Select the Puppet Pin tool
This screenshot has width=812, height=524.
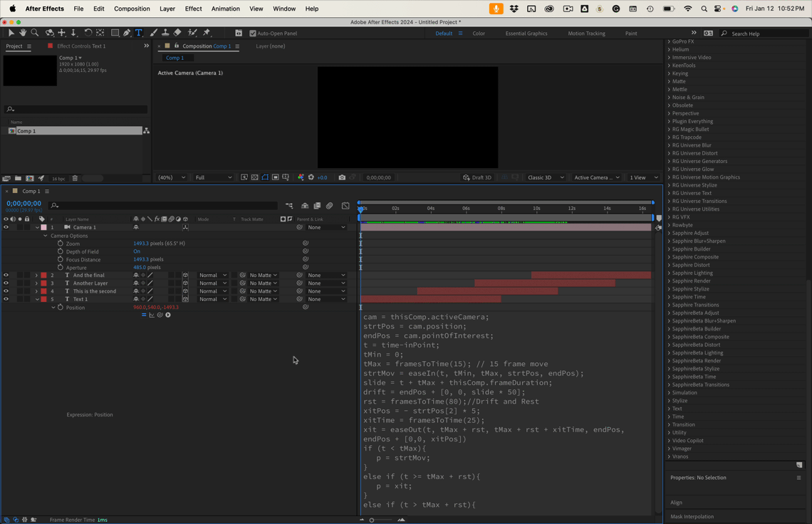click(x=207, y=33)
